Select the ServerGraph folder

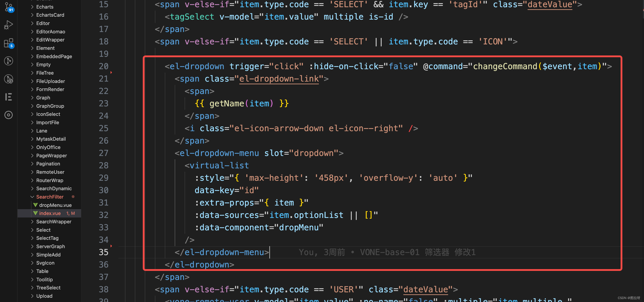50,246
